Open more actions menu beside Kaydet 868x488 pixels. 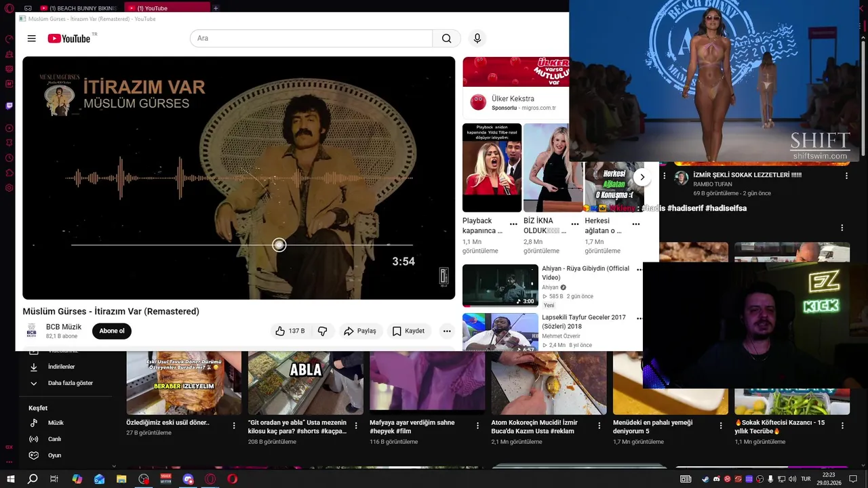pos(446,331)
